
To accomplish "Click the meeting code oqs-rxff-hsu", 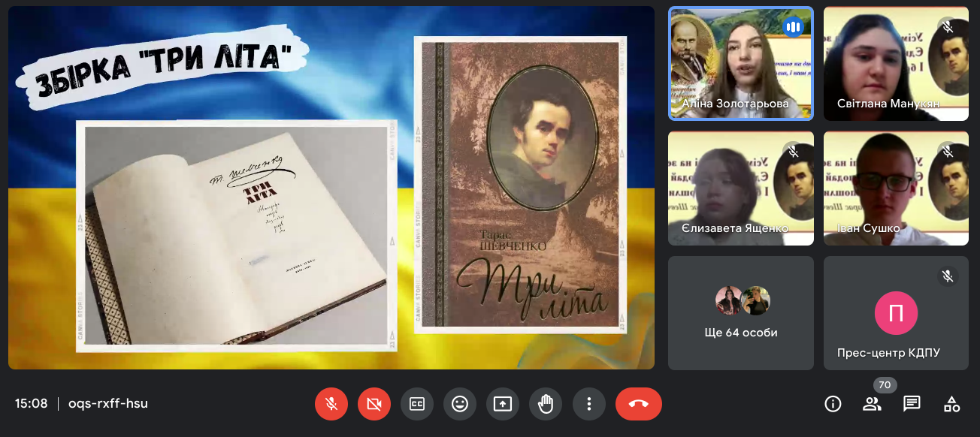I will [108, 404].
